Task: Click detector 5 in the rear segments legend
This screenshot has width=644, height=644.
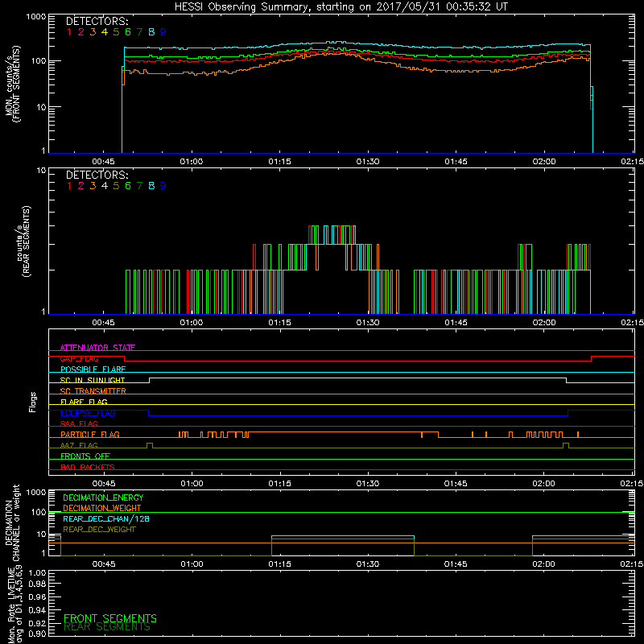Action: pos(116,186)
